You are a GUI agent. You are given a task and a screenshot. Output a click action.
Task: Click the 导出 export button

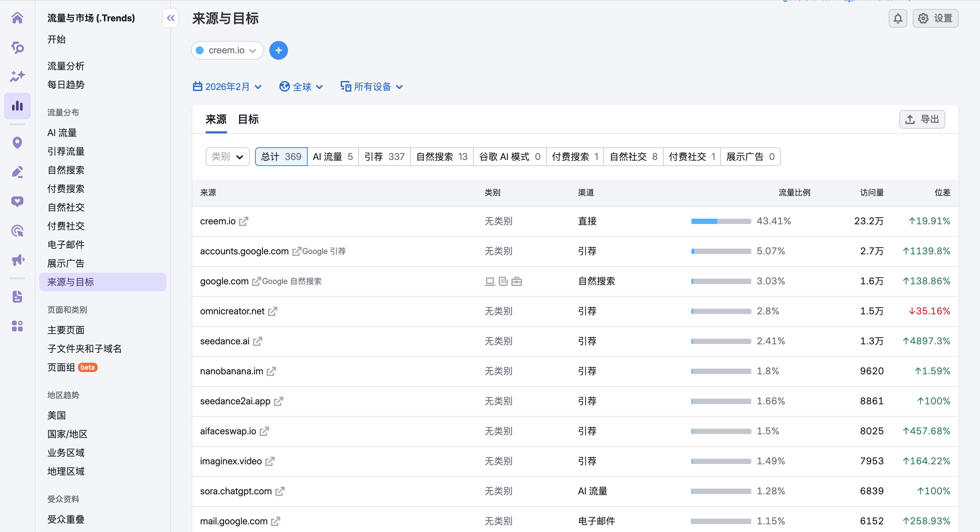click(x=922, y=119)
